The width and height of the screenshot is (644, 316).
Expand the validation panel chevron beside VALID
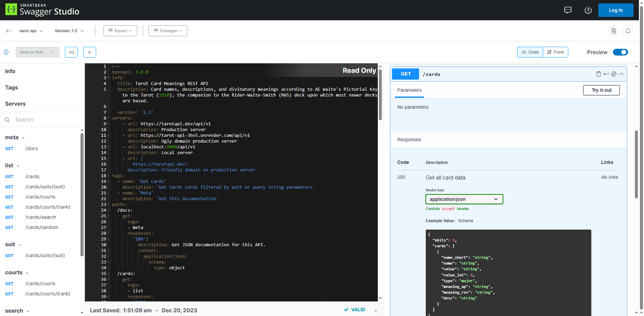[x=376, y=311]
